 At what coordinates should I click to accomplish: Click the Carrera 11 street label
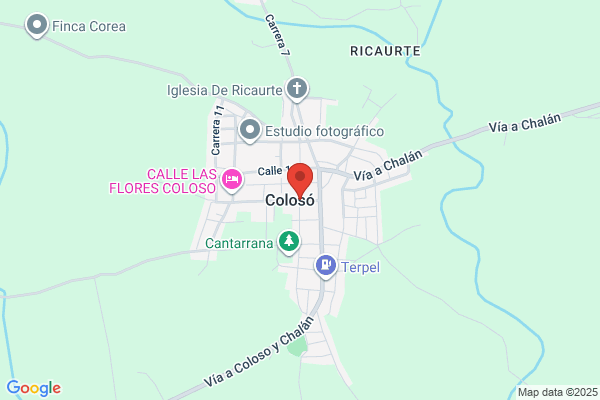coord(217,131)
